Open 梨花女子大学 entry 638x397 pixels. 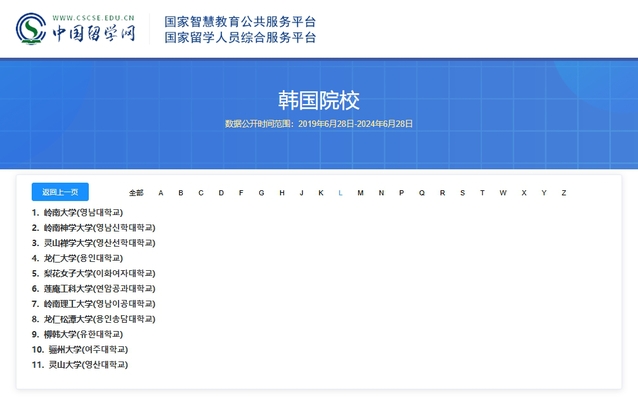(100, 273)
